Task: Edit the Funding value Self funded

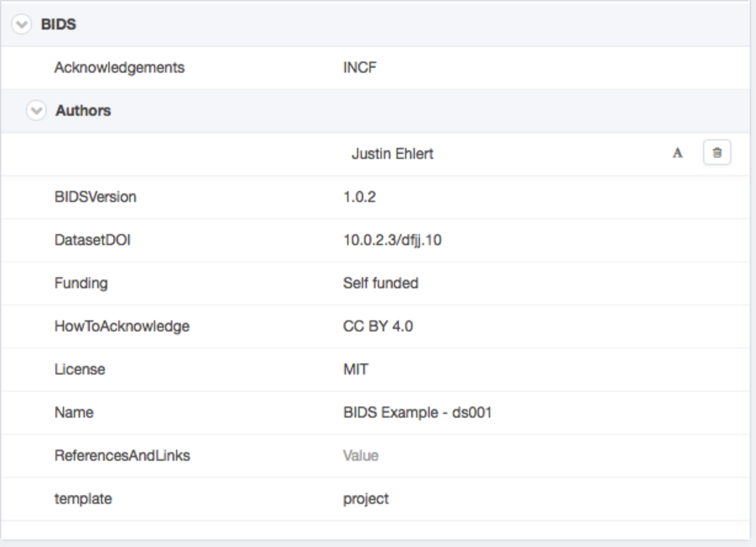Action: pos(380,283)
